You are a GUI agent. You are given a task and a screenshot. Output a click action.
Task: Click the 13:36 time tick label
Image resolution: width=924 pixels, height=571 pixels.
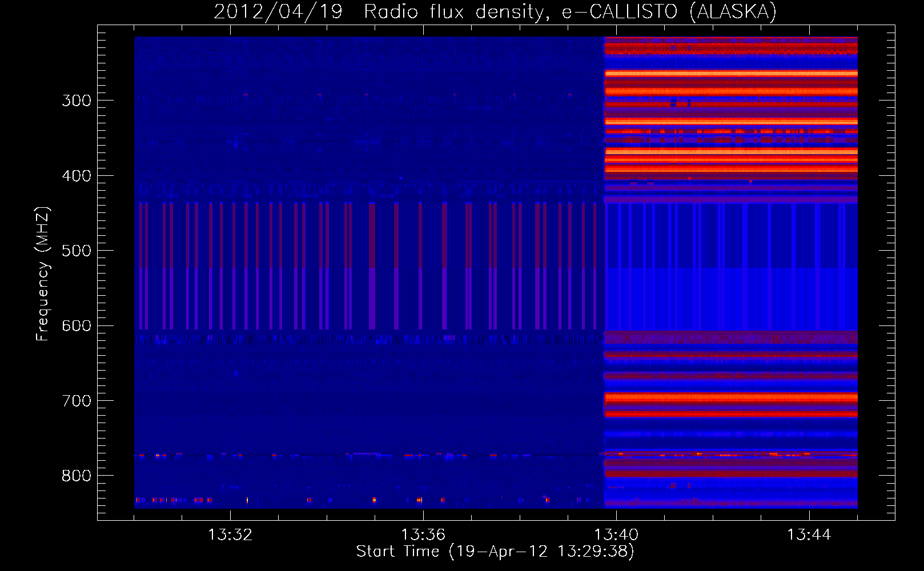(x=423, y=535)
